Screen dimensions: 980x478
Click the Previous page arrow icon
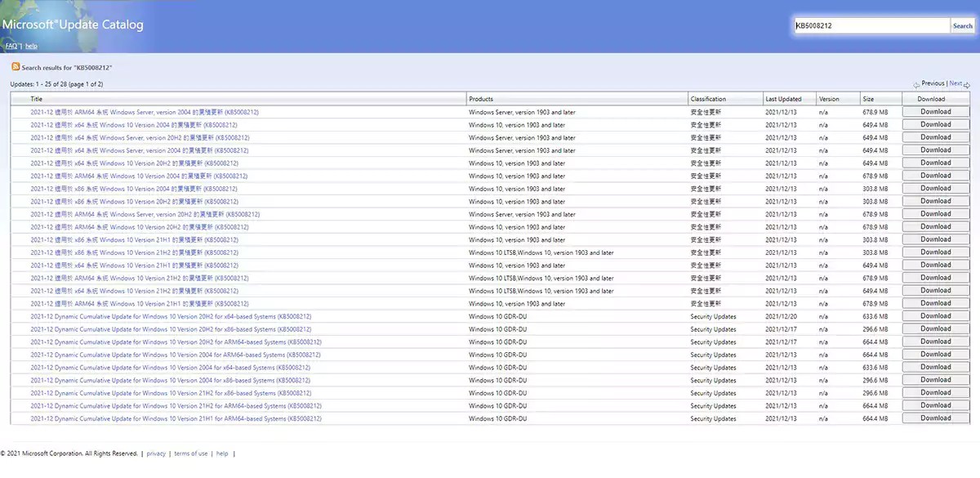click(917, 84)
